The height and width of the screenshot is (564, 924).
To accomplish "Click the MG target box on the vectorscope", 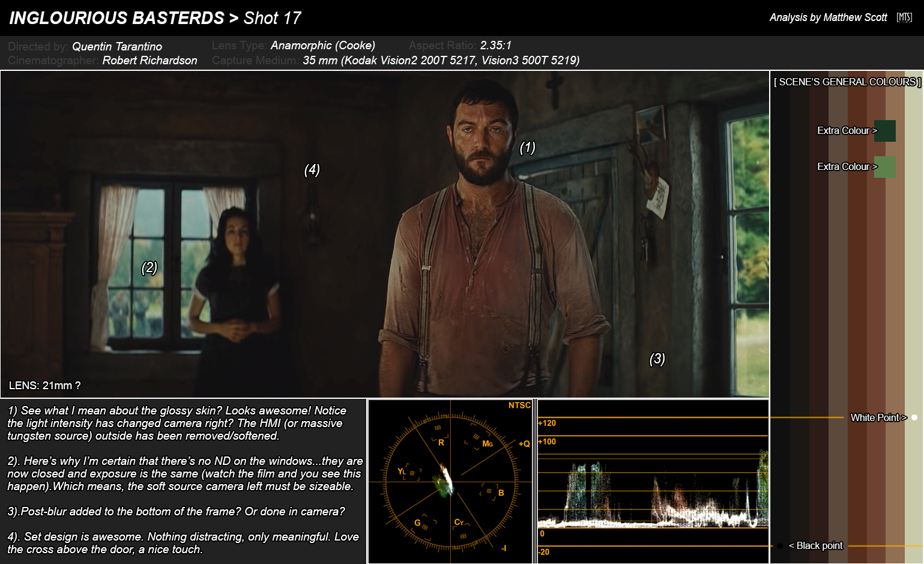I will point(476,437).
